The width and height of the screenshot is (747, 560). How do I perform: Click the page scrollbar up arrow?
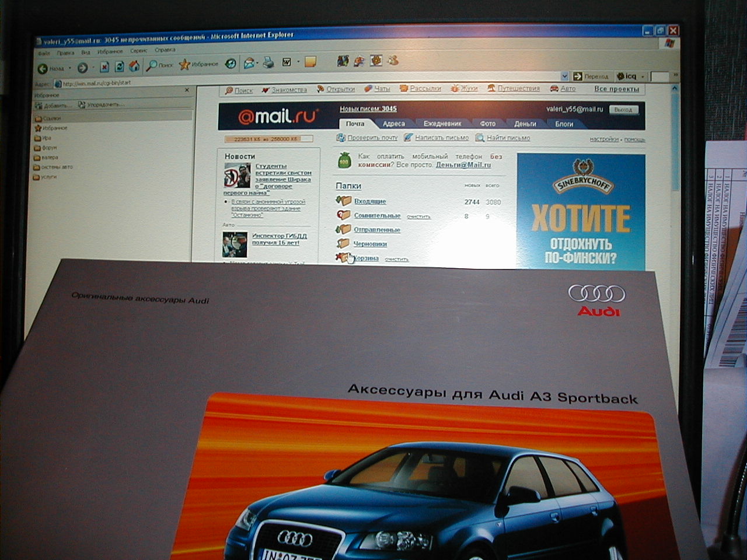[675, 89]
